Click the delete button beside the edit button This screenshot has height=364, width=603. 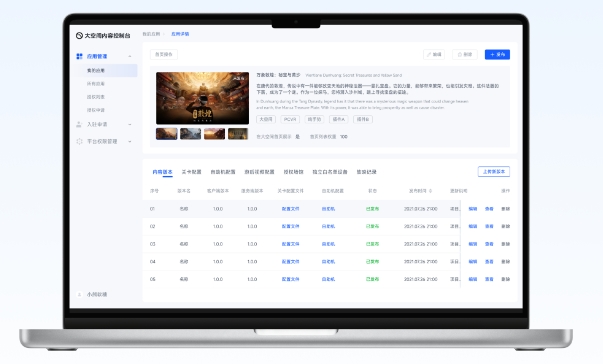point(465,55)
